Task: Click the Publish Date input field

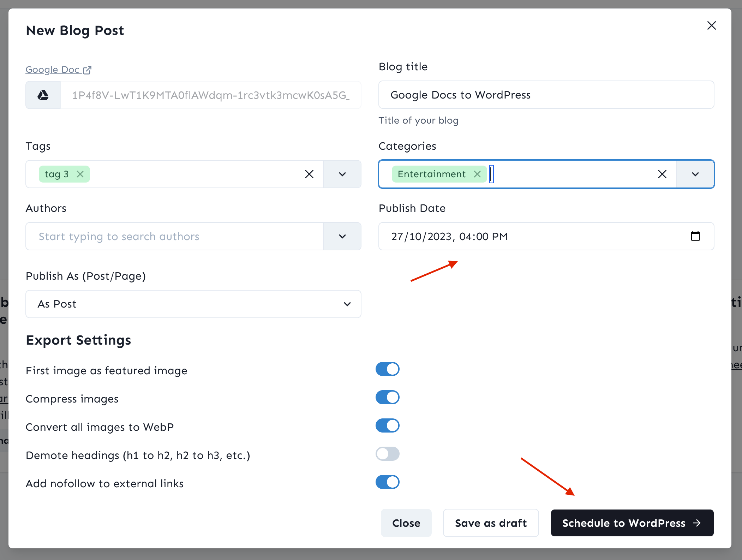Action: point(546,236)
